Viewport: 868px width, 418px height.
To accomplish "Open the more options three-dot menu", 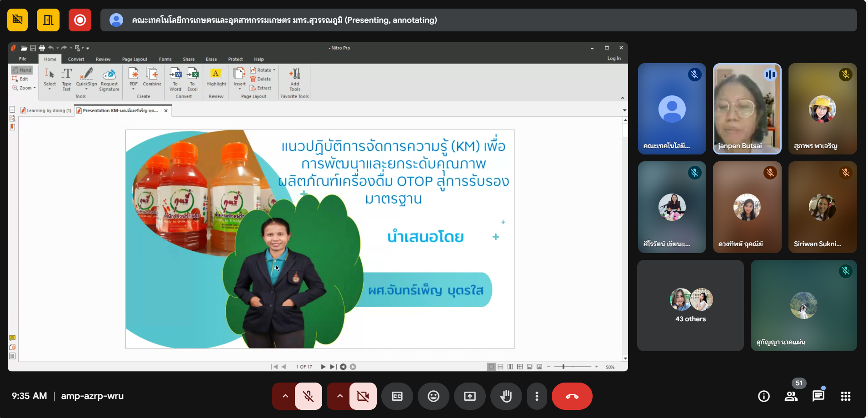I will click(x=537, y=396).
